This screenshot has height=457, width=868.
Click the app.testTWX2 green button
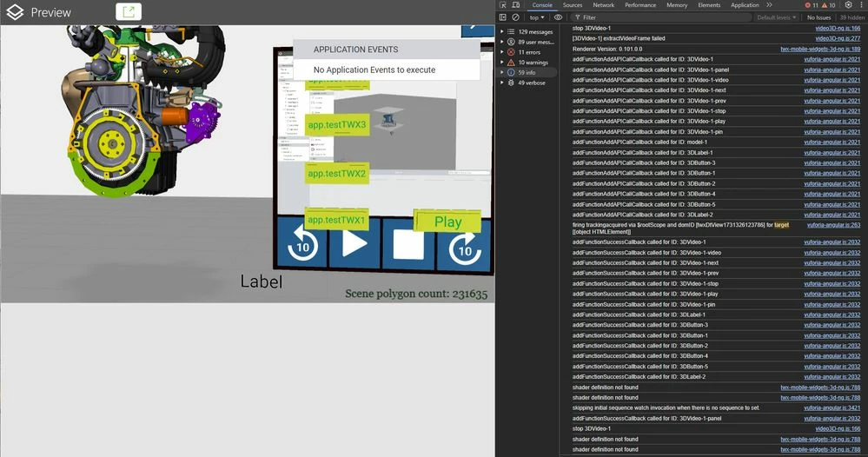(336, 173)
